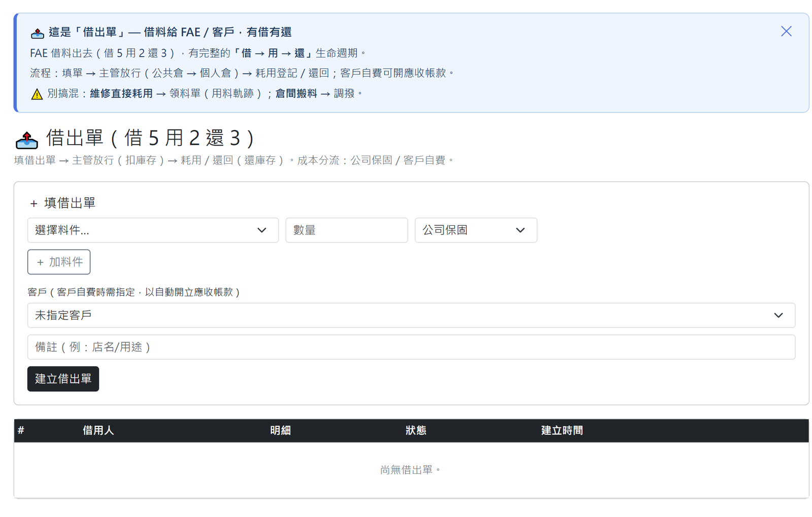Viewport: 812px width, 517px height.
Task: Click the # column header
Action: click(21, 431)
